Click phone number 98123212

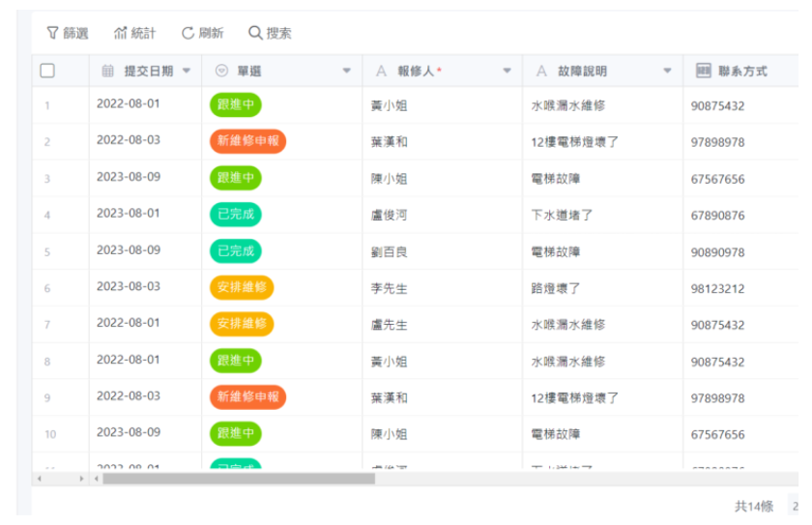tap(717, 289)
